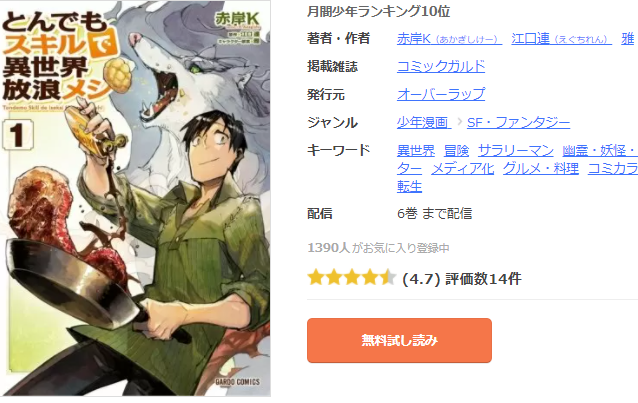
Task: Open the 少年漫画 genre link
Action: [424, 122]
